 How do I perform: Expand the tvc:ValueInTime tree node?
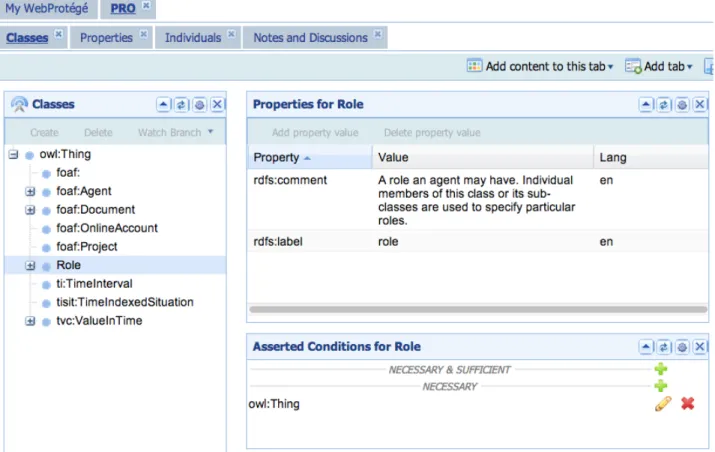(30, 321)
